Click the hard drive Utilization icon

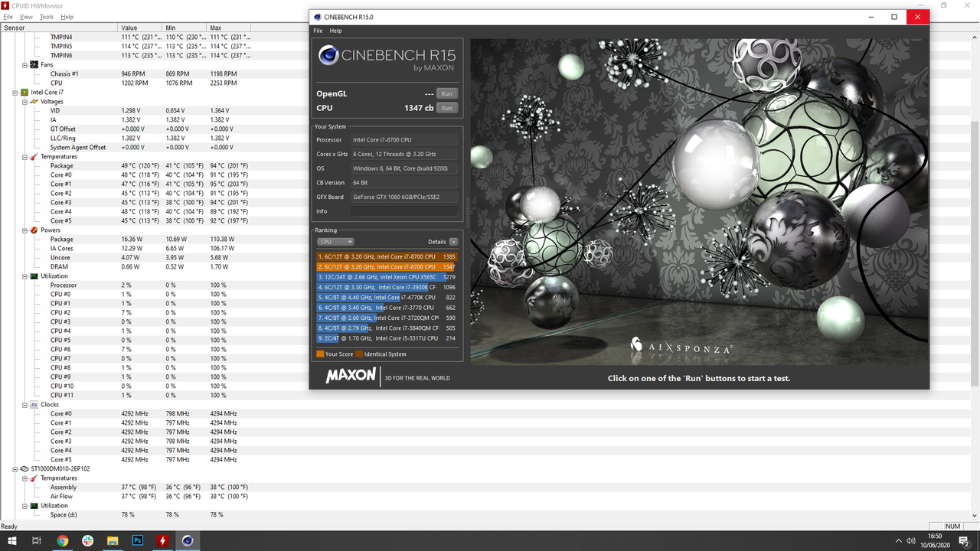pyautogui.click(x=34, y=505)
